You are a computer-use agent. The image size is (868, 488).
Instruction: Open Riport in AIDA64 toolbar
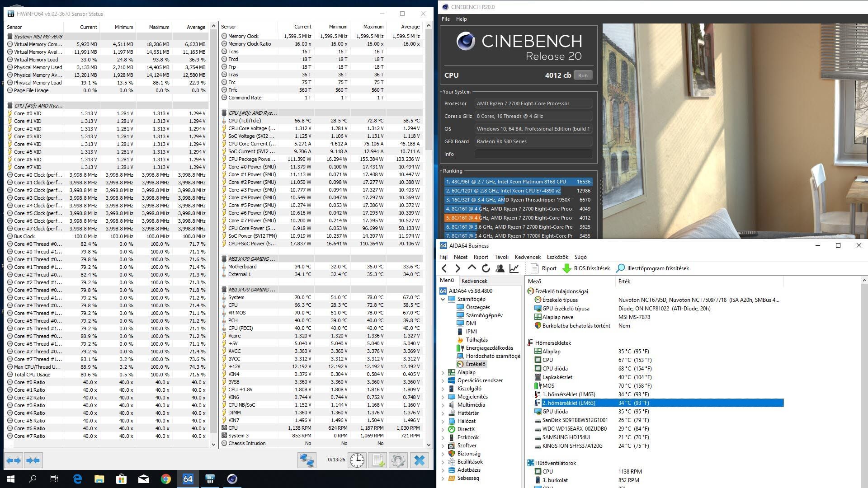[543, 268]
